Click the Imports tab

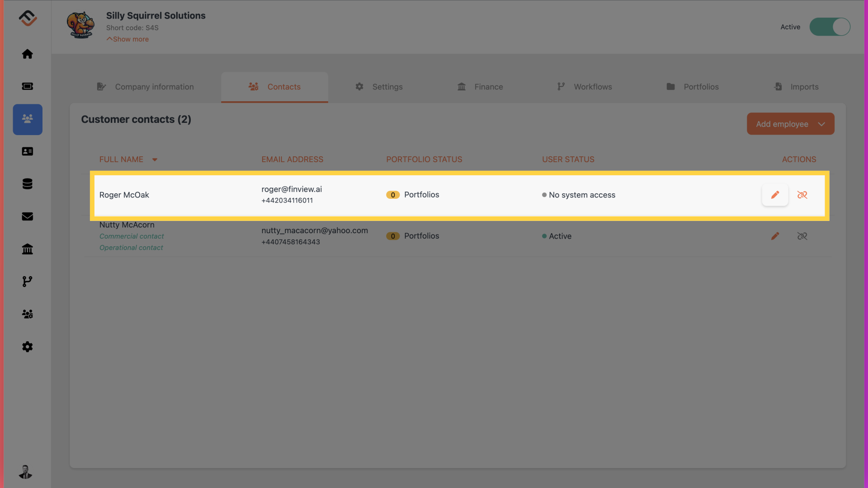[x=804, y=87]
